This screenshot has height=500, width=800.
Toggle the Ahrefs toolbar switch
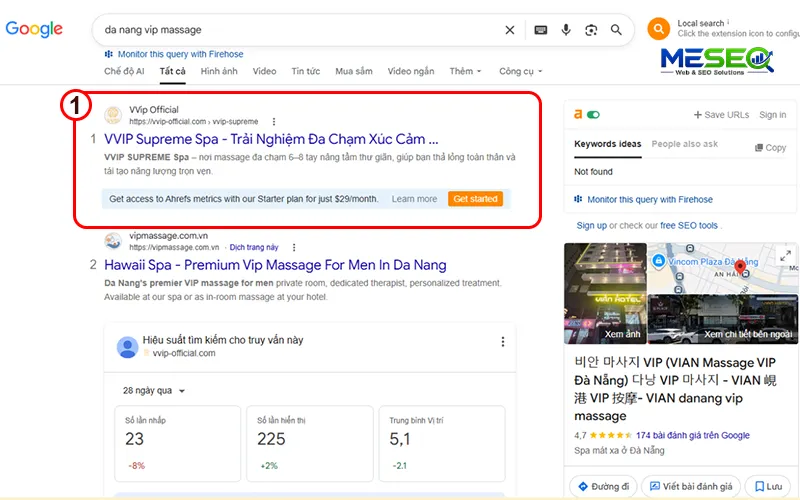[x=593, y=115]
